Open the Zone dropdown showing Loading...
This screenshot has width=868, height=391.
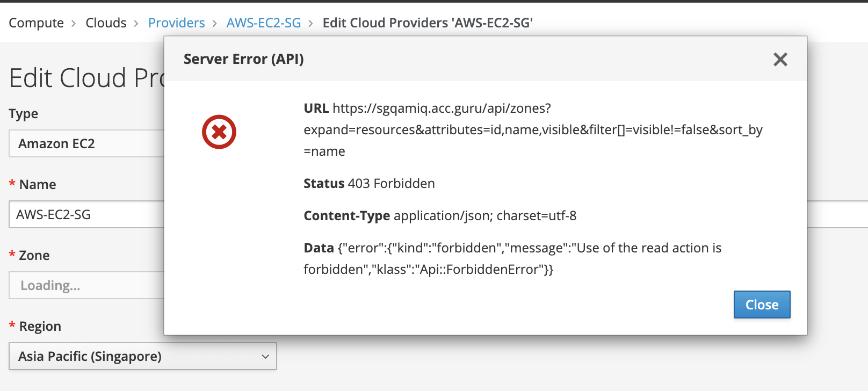click(x=86, y=286)
